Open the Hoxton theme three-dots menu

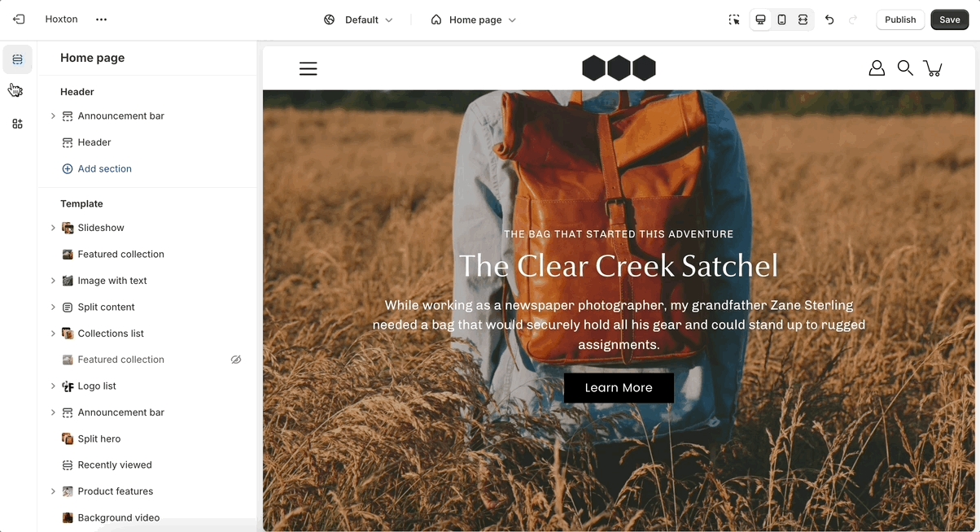click(x=101, y=20)
